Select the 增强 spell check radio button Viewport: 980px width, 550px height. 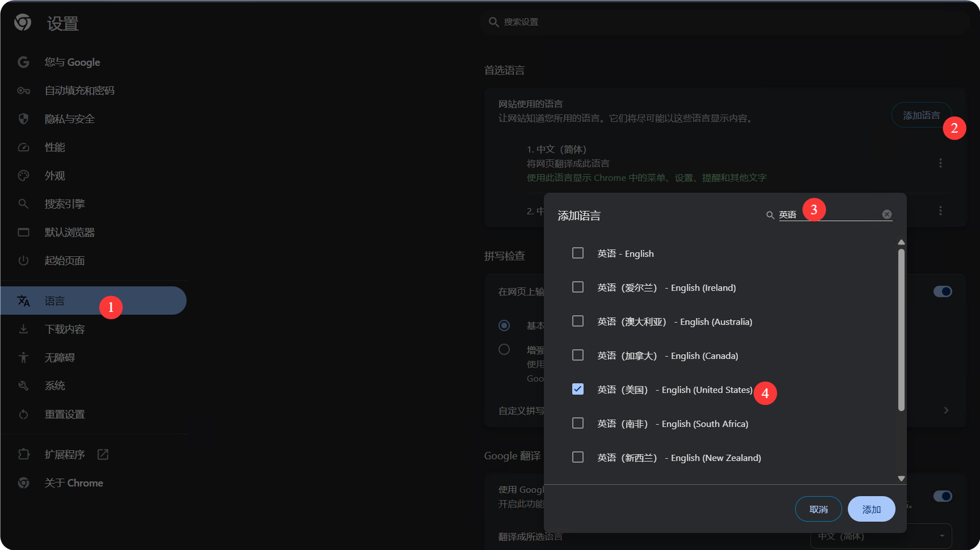click(x=504, y=349)
